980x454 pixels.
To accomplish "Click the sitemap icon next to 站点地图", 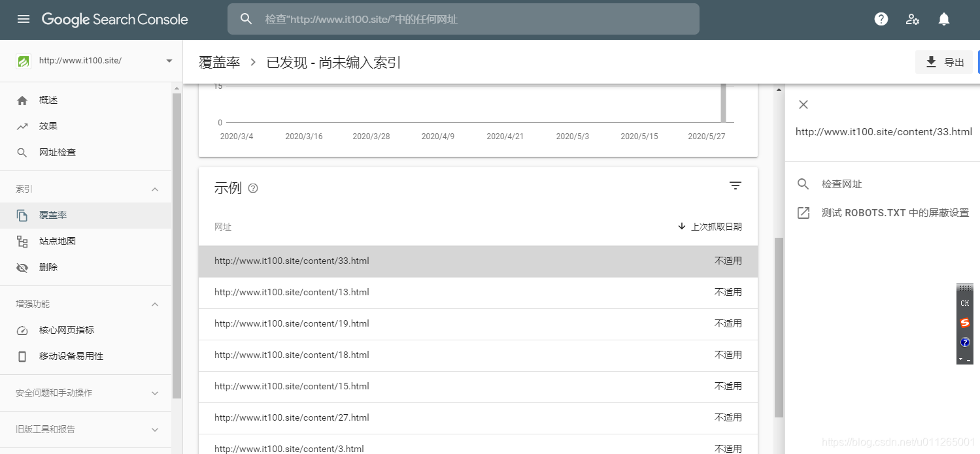I will coord(22,241).
